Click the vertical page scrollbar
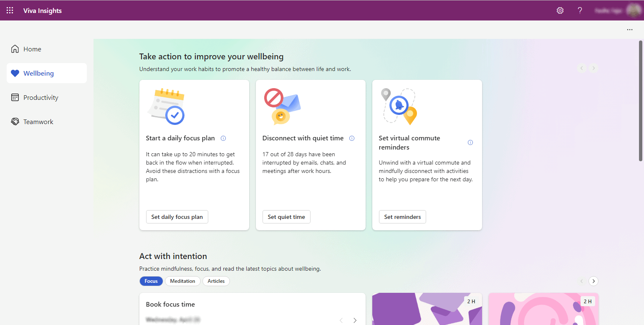Screen dimensions: 644x325 click(641, 101)
